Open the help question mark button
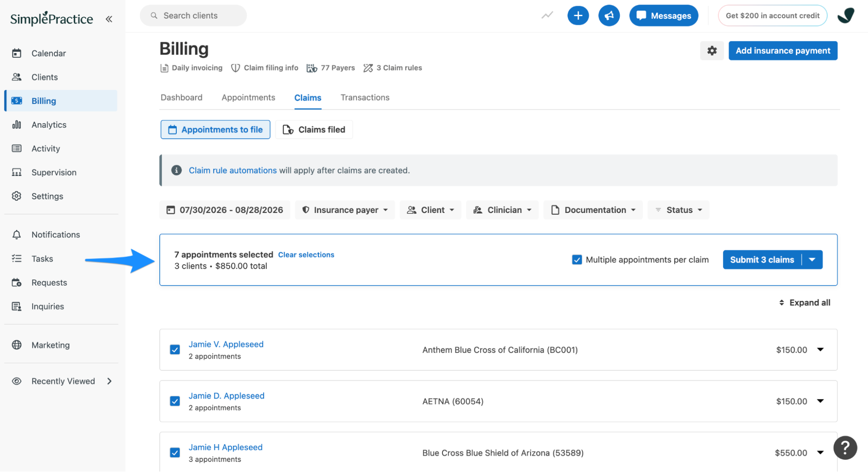 coord(845,448)
